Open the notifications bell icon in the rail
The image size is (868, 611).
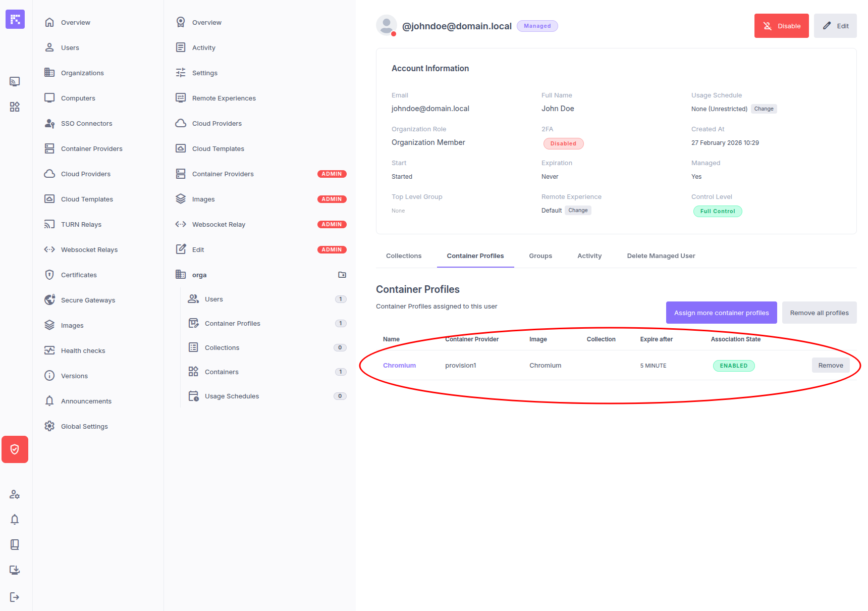point(15,519)
